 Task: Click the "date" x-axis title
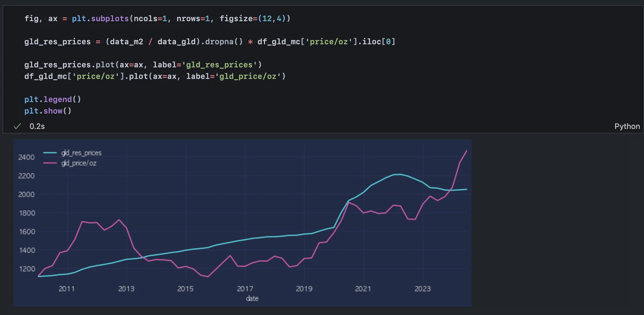coord(252,298)
